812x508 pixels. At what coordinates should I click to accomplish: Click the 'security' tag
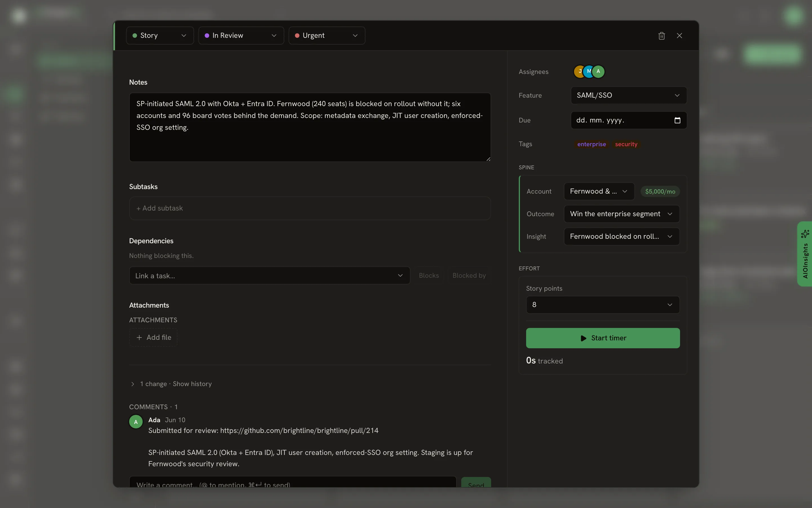(626, 144)
